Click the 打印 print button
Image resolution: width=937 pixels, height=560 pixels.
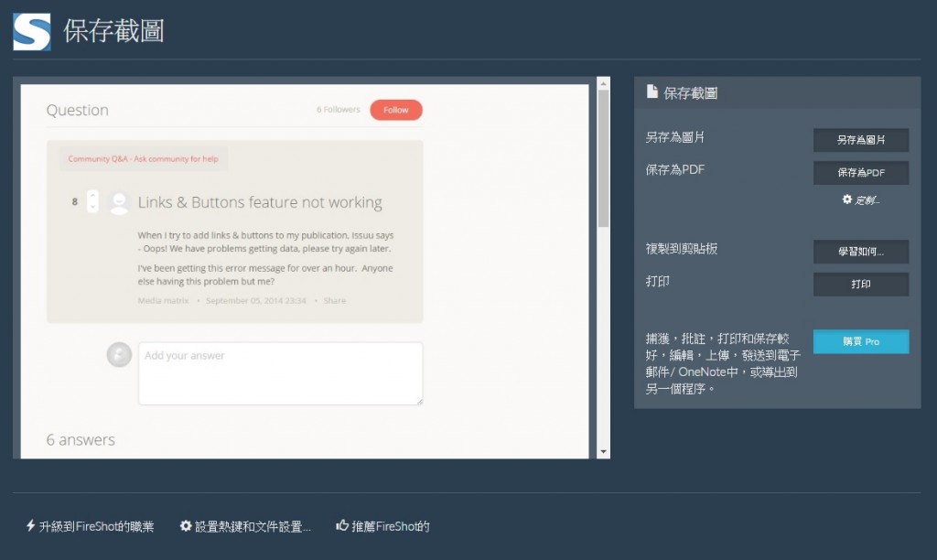click(860, 285)
